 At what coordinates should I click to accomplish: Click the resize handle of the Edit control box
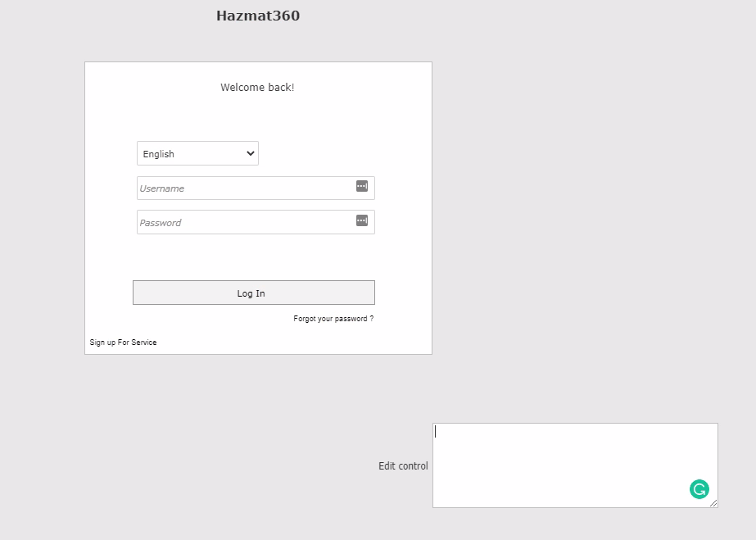point(713,503)
